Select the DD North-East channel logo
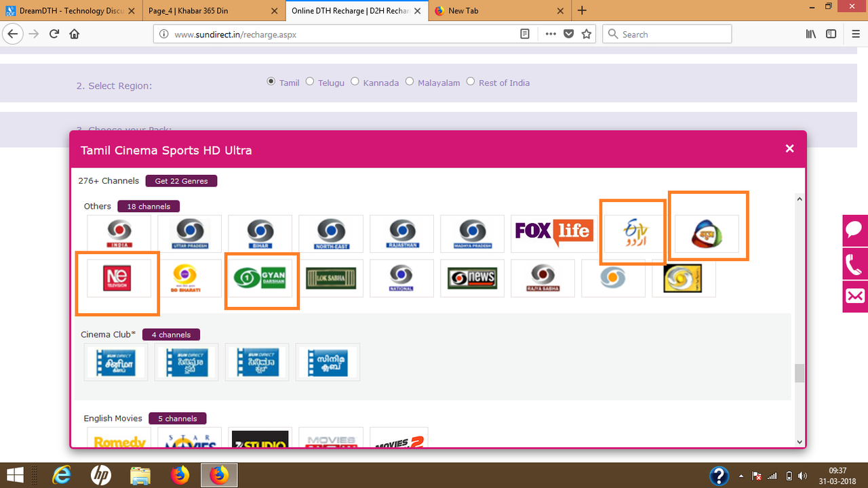Image resolution: width=868 pixels, height=488 pixels. (x=331, y=234)
